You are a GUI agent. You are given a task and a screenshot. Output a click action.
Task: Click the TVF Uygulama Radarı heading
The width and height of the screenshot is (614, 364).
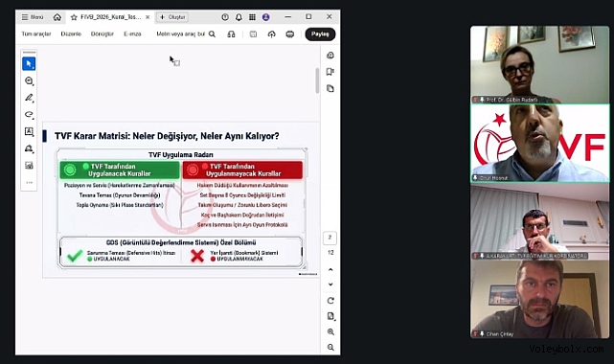[x=181, y=154]
